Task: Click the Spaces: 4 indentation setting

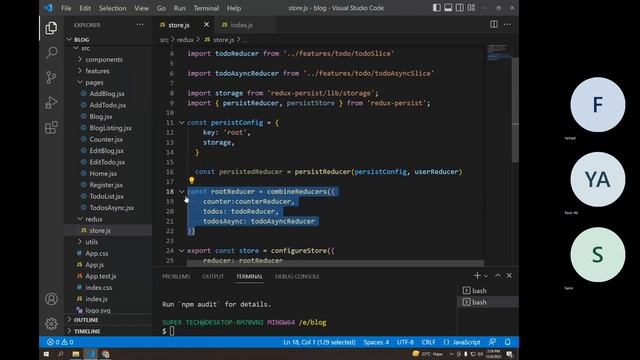Action: pyautogui.click(x=376, y=342)
